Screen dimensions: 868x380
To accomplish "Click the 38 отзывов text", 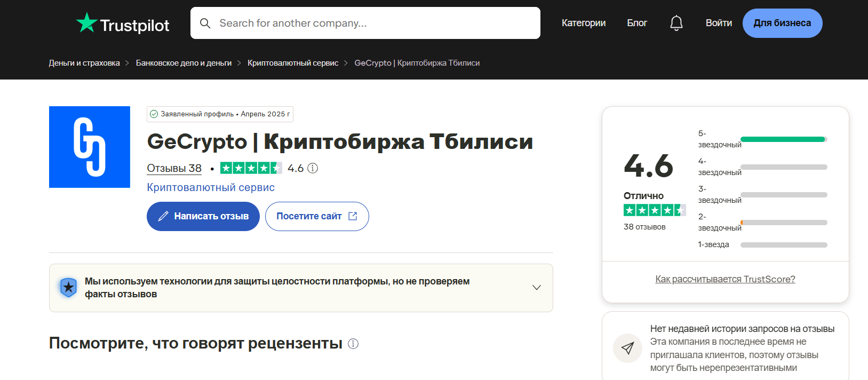I will tap(644, 227).
